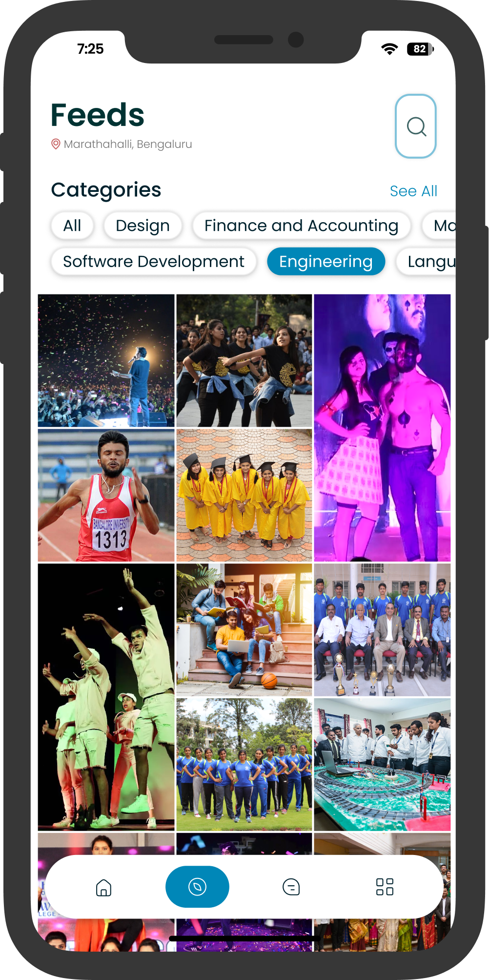489x980 pixels.
Task: Tap the home icon in bottom navigation
Action: [103, 887]
